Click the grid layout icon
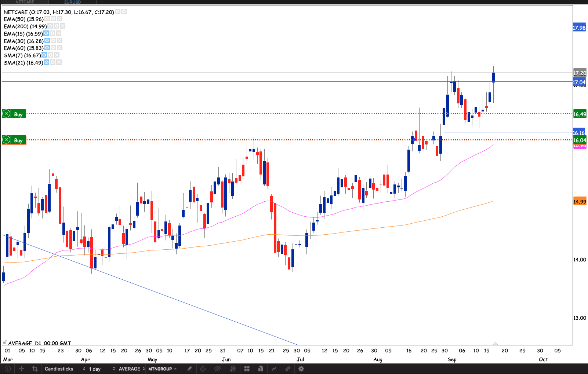 coord(247,369)
